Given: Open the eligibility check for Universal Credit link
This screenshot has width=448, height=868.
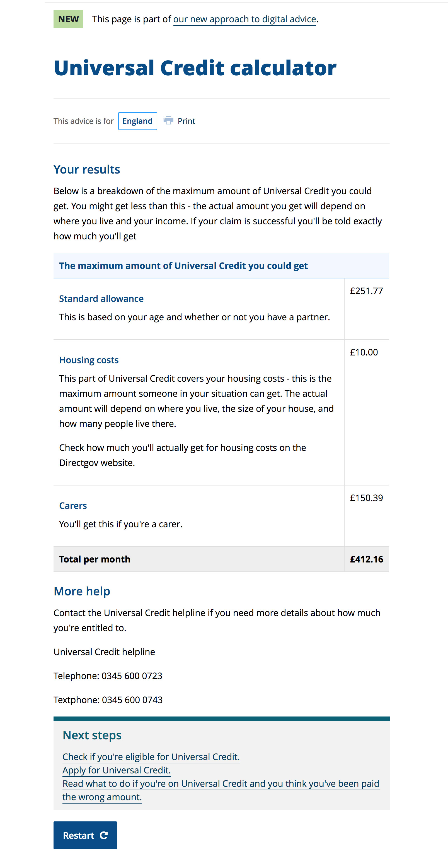Looking at the screenshot, I should tap(151, 757).
